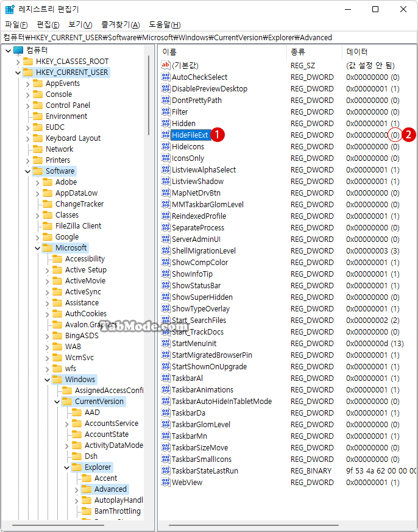Select the AutoplayHandl key
This screenshot has width=418, height=532.
[118, 500]
